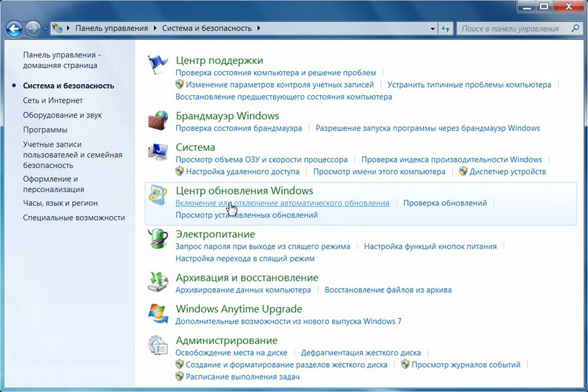
Task: Click Восстановление предшествующего состояния компьютера
Action: [x=284, y=97]
